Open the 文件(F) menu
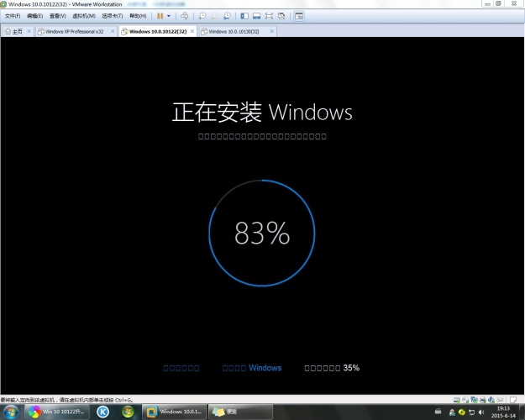 [13, 16]
